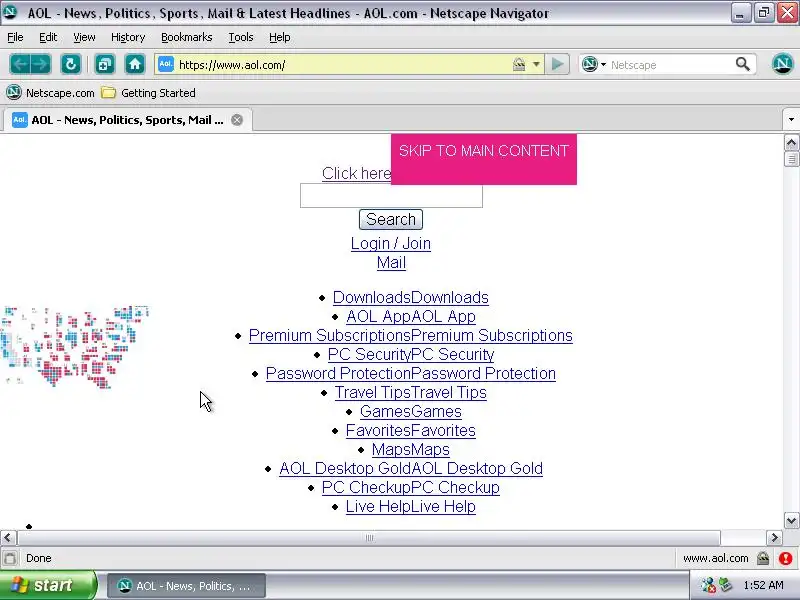This screenshot has width=800, height=600.
Task: Open the Maps link
Action: [x=411, y=449]
